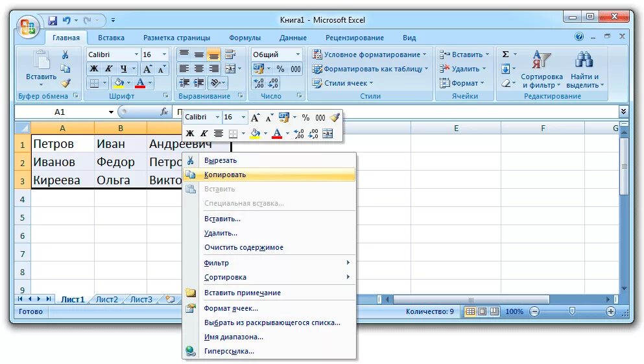This screenshot has width=644, height=364.
Task: Apply thousands separator 000 in ribbon
Action: point(296,69)
